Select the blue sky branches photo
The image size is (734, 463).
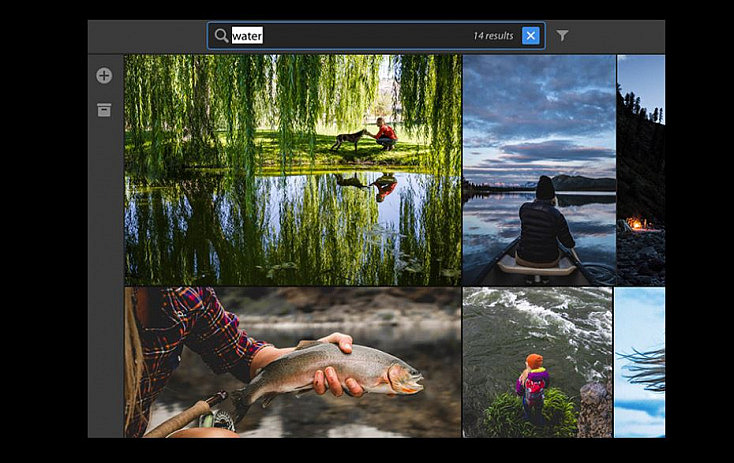639,362
